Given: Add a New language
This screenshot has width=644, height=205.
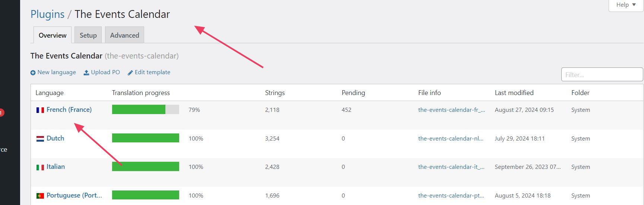Looking at the screenshot, I should tap(57, 72).
